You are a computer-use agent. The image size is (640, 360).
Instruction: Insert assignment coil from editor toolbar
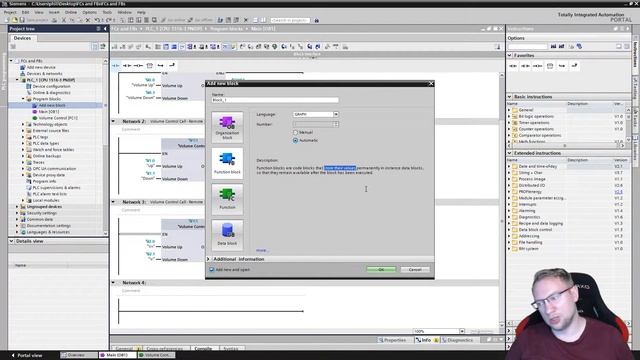[x=138, y=65]
